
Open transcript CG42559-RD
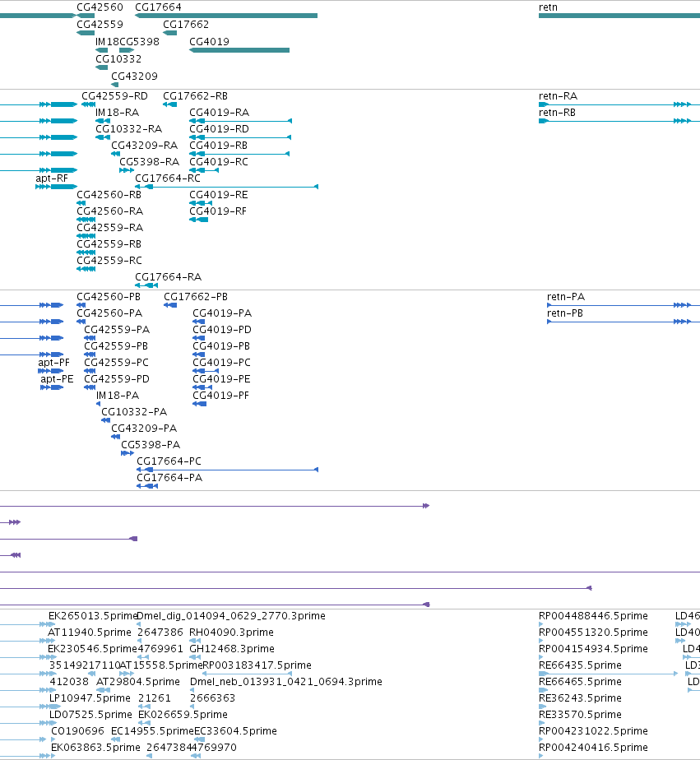point(114,96)
